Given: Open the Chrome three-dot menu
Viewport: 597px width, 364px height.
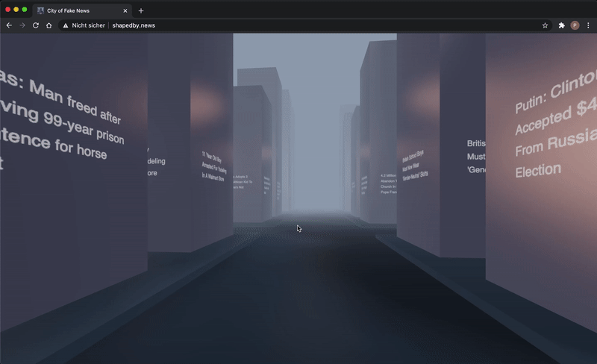Looking at the screenshot, I should [588, 25].
